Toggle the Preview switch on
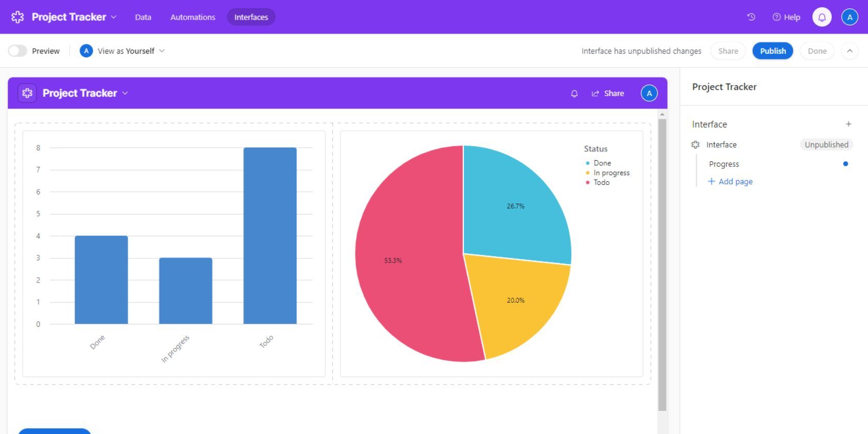 [18, 51]
